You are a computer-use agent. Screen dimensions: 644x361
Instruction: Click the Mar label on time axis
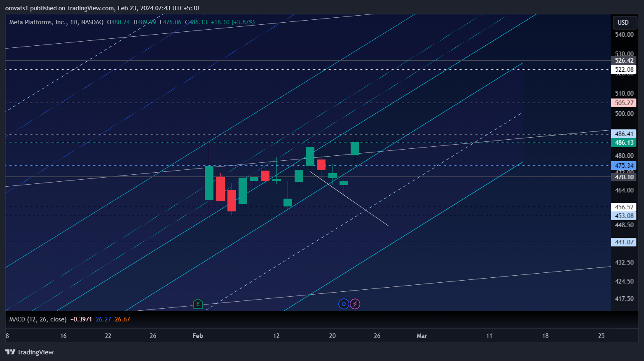click(x=422, y=336)
